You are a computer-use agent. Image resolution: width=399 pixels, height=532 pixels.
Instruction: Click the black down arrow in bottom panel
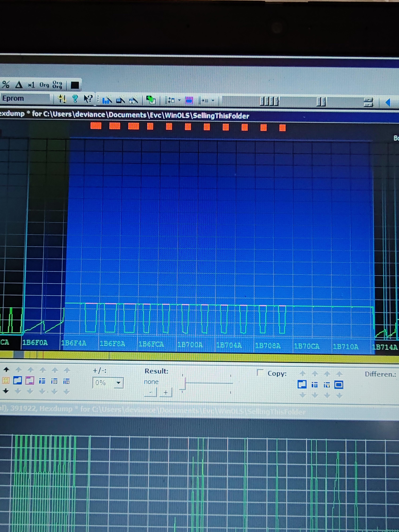coord(6,391)
